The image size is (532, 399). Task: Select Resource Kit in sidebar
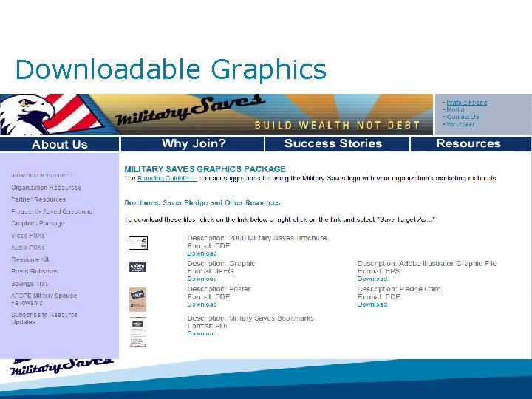tap(30, 259)
